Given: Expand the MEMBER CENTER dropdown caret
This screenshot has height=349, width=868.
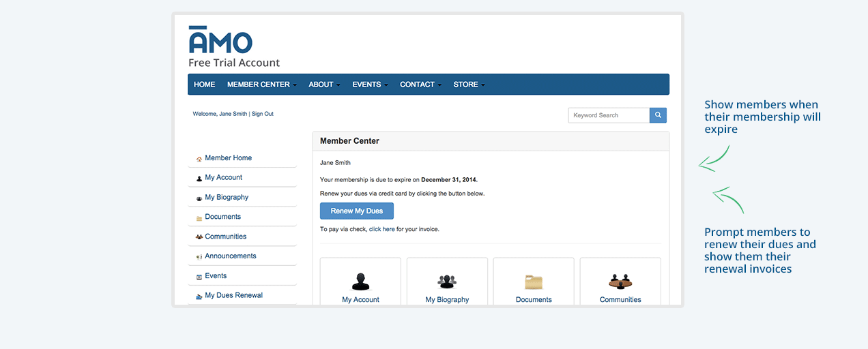Looking at the screenshot, I should 295,85.
